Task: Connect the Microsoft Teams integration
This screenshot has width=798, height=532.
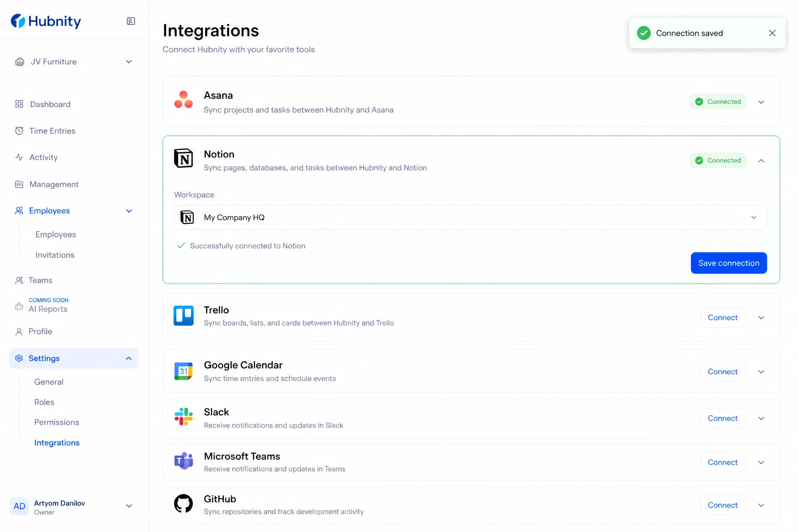Action: click(x=723, y=462)
